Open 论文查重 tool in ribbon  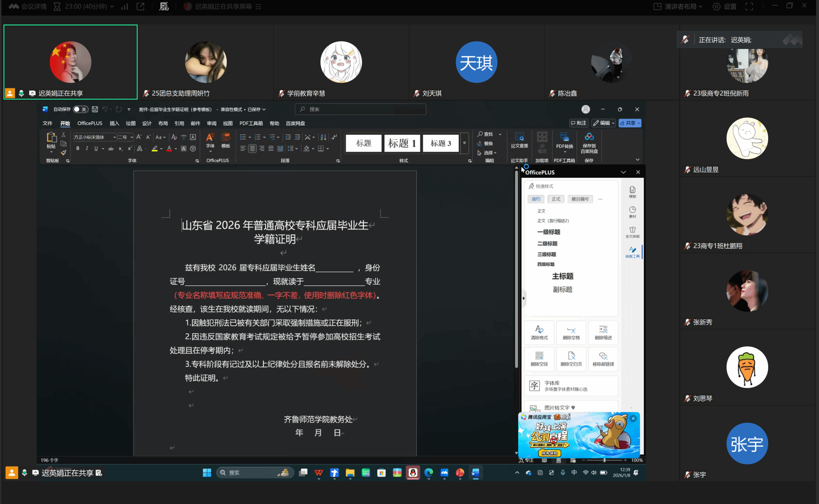pyautogui.click(x=519, y=140)
